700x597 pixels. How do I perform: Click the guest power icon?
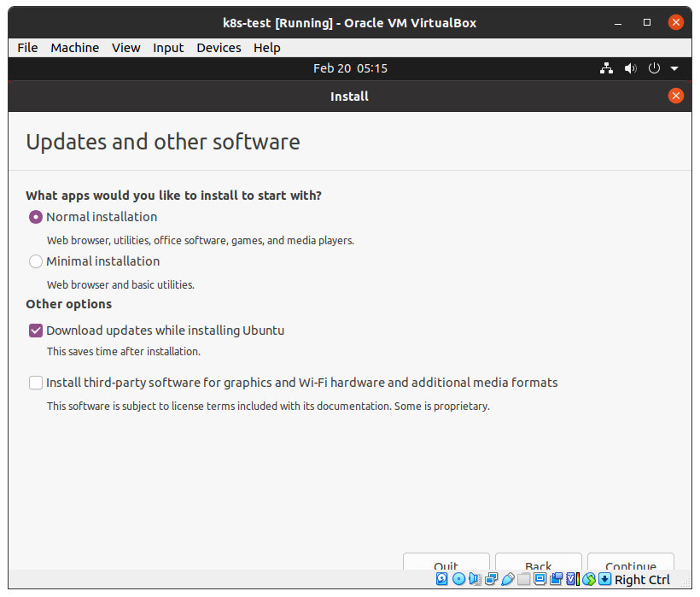point(654,68)
